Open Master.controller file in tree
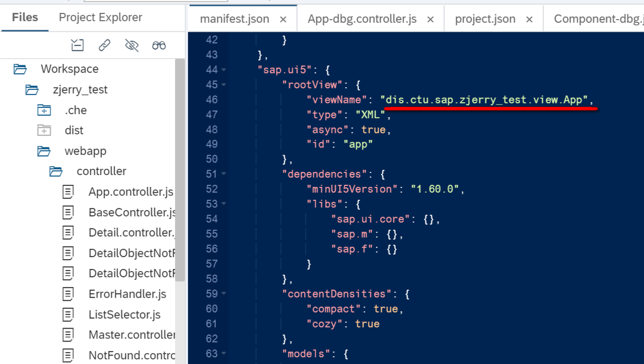This screenshot has width=644, height=364. 132,335
